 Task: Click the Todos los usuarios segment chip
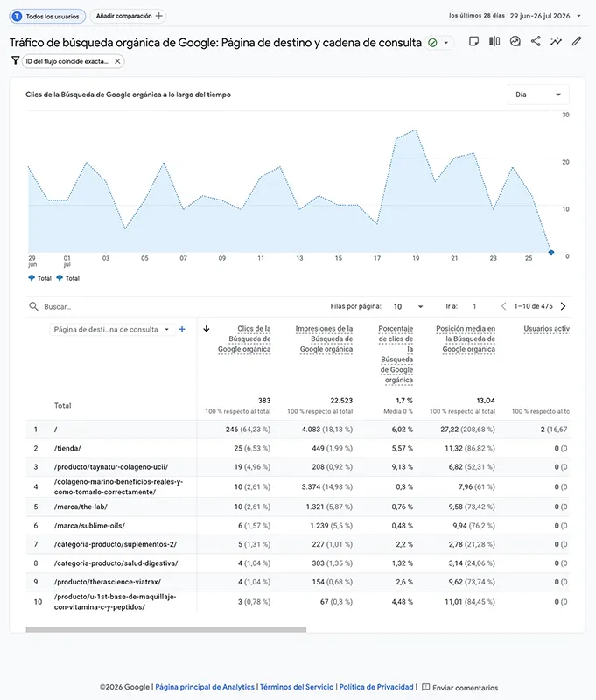tap(47, 16)
